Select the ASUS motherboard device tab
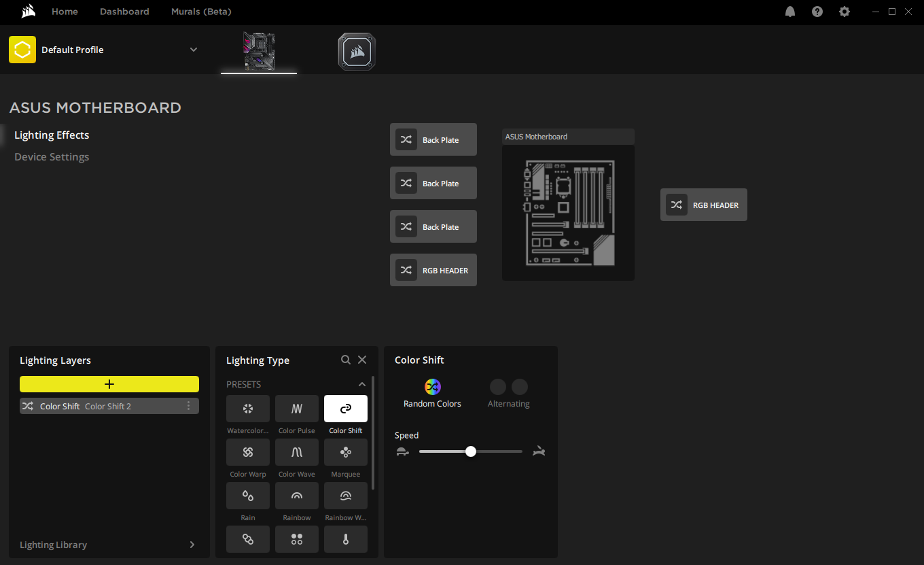Viewport: 924px width, 565px height. [259, 52]
